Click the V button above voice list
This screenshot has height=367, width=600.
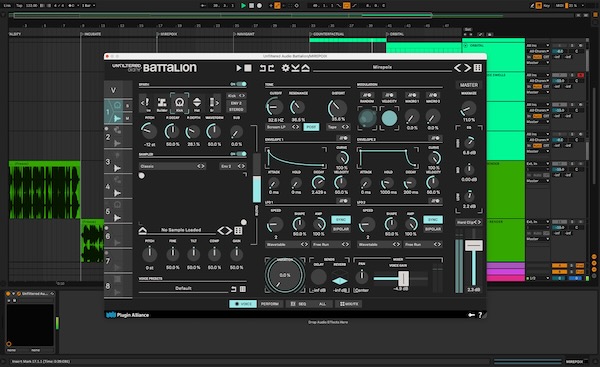[113, 90]
